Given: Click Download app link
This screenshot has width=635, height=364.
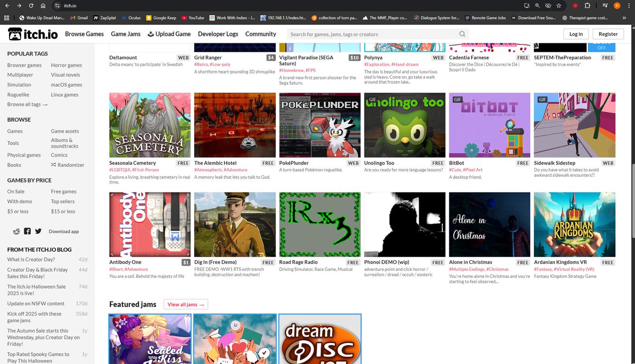Looking at the screenshot, I should point(63,231).
